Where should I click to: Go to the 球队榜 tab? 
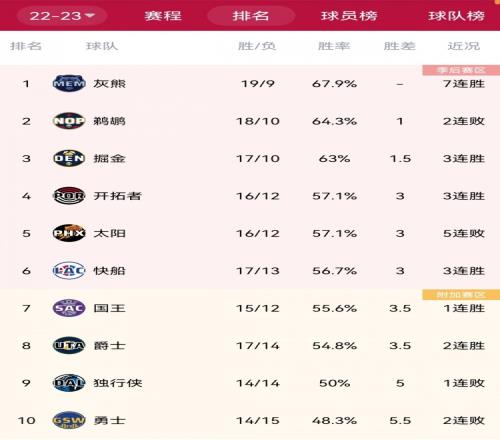pyautogui.click(x=457, y=16)
